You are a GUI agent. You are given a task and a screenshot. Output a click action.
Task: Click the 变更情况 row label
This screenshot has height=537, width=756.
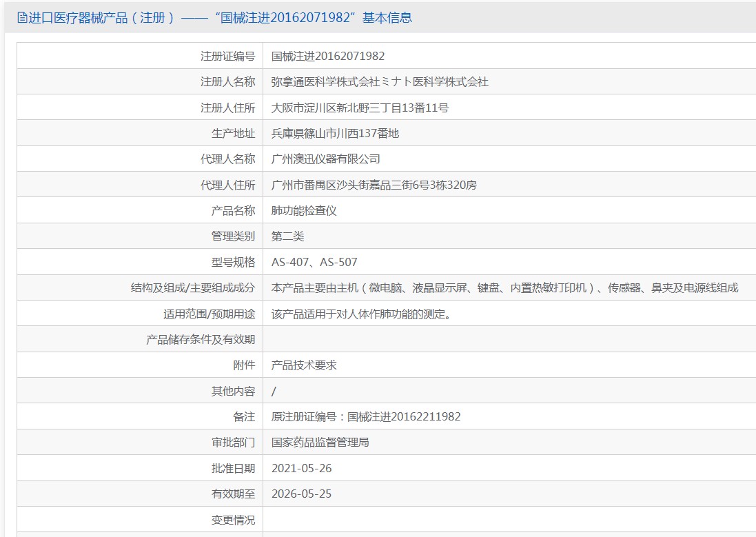233,520
